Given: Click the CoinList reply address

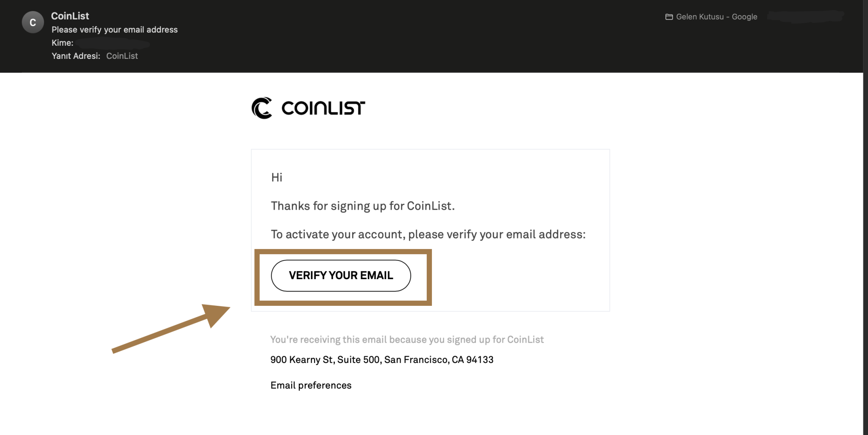Looking at the screenshot, I should [122, 56].
